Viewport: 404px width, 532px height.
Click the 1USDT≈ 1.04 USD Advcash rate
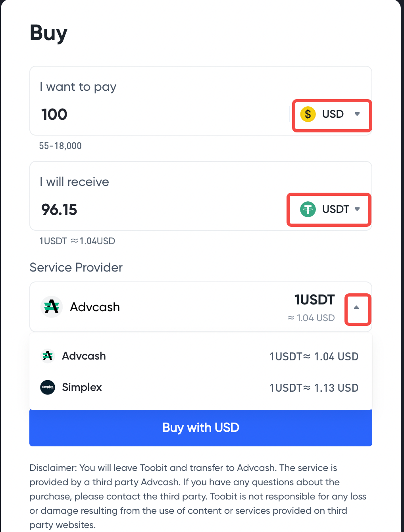coord(314,356)
